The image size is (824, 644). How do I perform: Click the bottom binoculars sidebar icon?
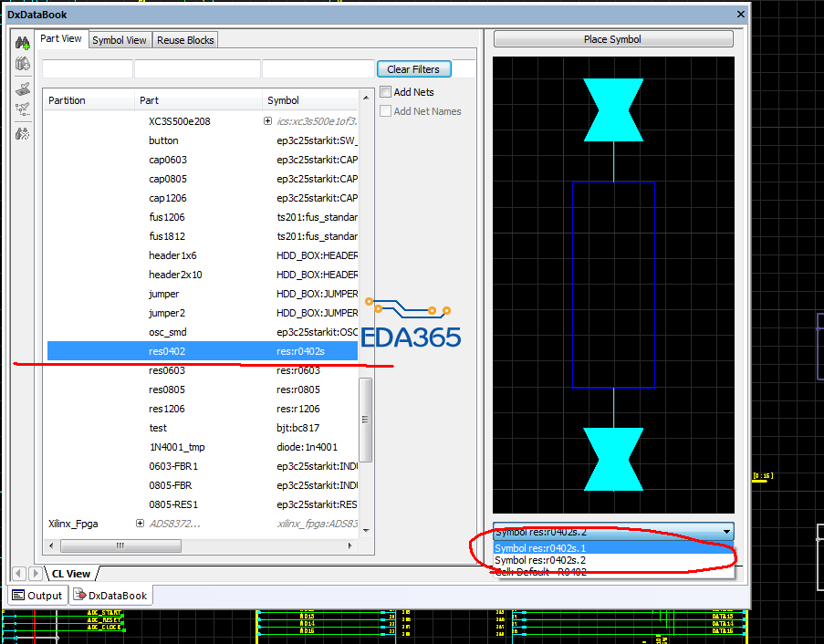coord(22,134)
